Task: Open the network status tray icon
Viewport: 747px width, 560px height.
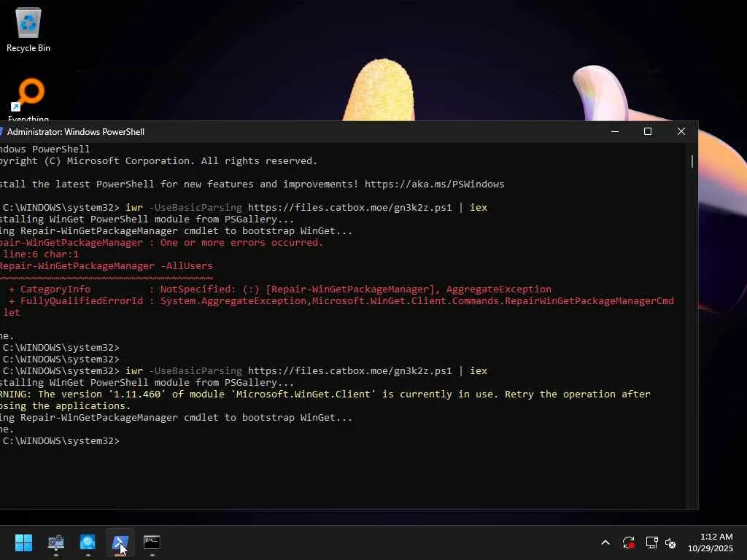Action: [651, 542]
